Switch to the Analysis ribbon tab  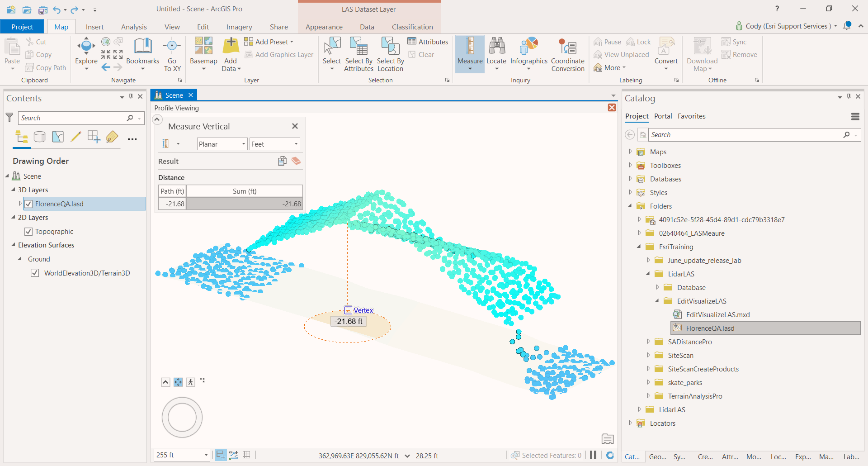pyautogui.click(x=134, y=27)
